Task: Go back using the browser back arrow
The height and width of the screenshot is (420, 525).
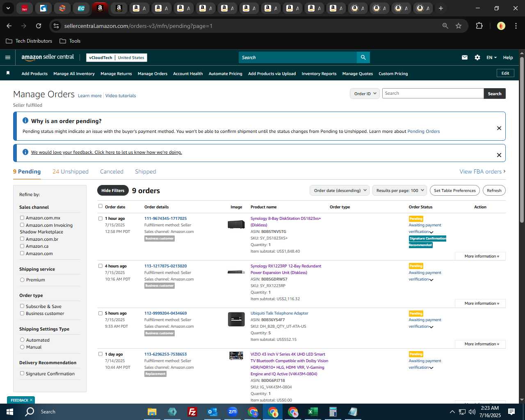Action: (9, 26)
